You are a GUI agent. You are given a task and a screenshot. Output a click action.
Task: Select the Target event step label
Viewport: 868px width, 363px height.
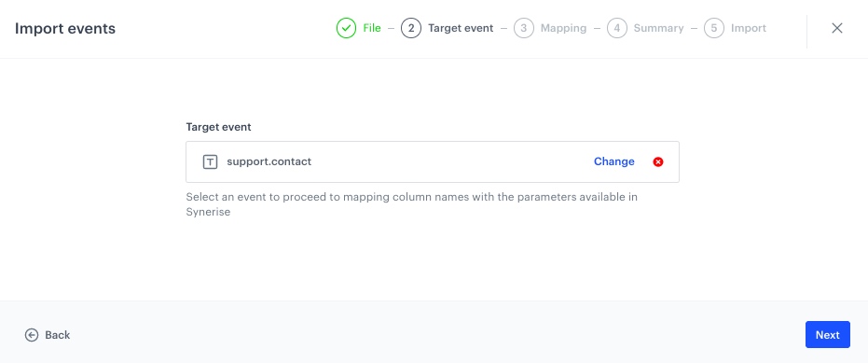[461, 28]
